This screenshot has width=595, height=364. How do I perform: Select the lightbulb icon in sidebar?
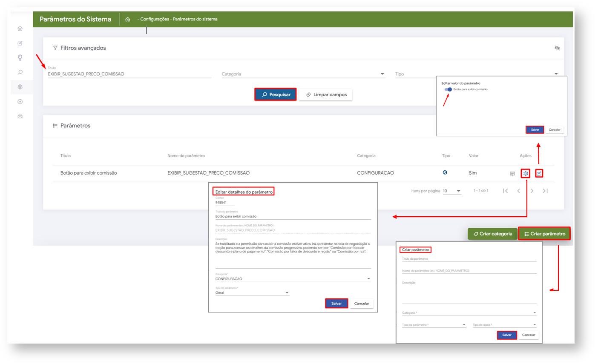pos(20,57)
